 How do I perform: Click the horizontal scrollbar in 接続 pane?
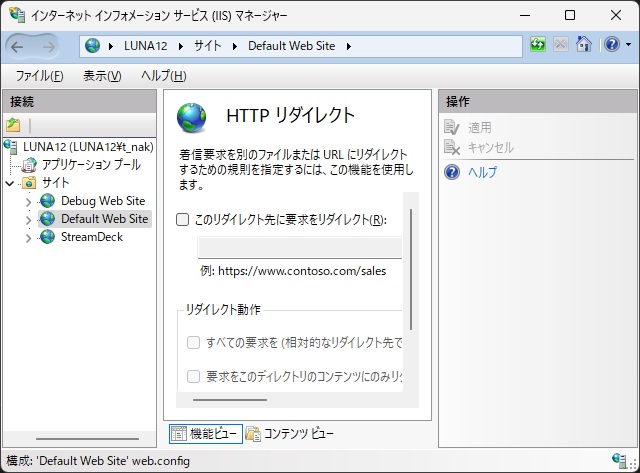click(x=87, y=439)
